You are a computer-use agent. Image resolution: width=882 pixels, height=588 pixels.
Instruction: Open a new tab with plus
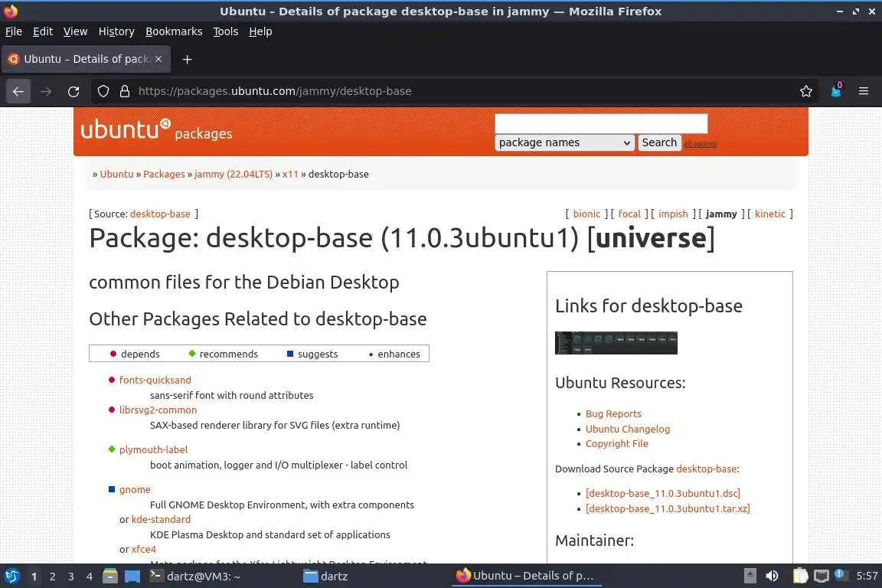188,59
